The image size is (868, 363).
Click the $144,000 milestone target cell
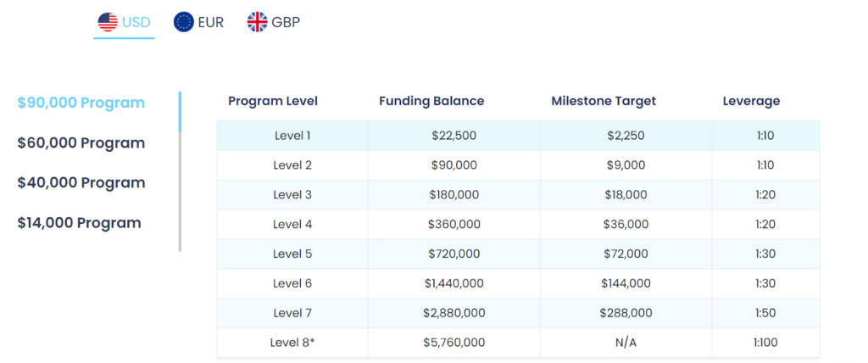(x=626, y=283)
